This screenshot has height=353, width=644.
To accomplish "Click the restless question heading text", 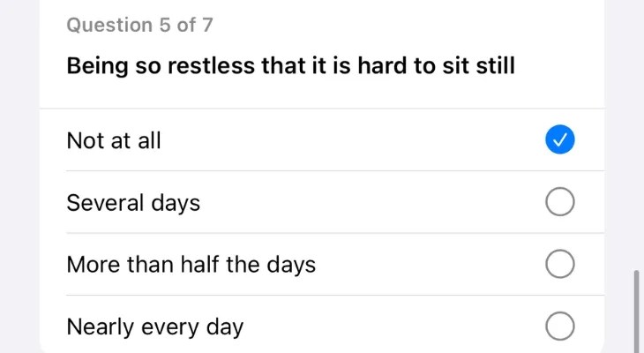I will coord(290,66).
